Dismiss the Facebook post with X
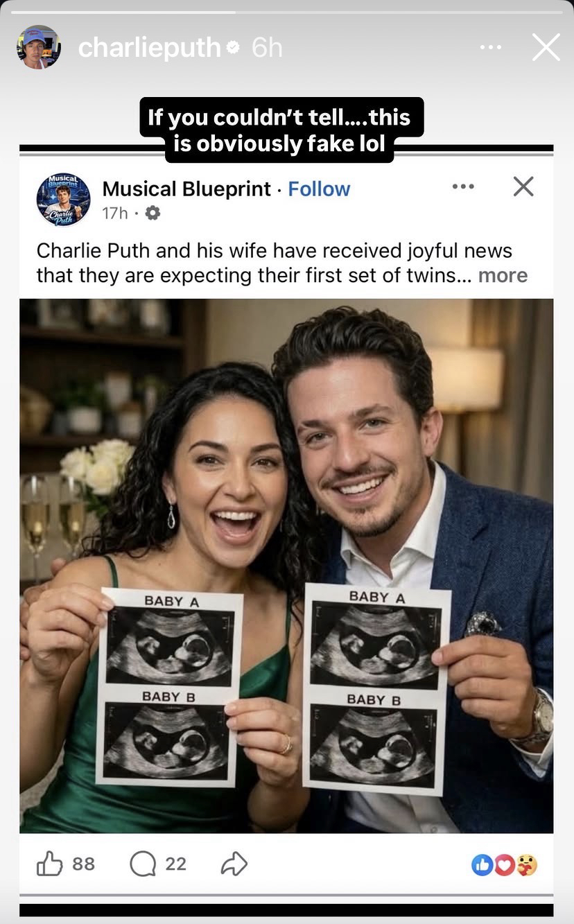Screen dimensions: 574x924 point(523,186)
